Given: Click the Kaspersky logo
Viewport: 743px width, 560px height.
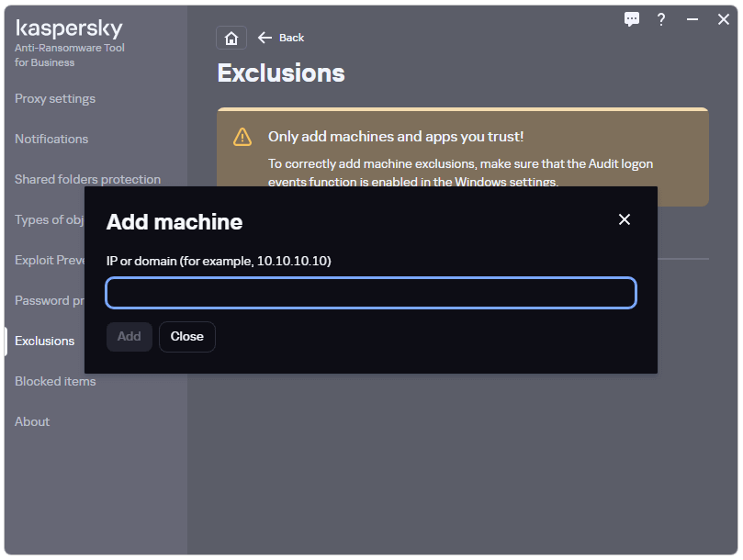Looking at the screenshot, I should click(x=69, y=28).
